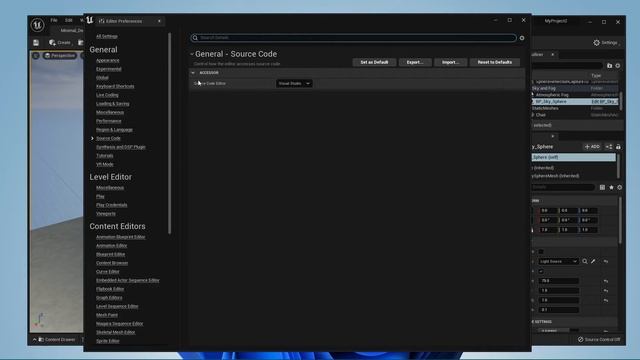Click the Import button

coord(450,62)
